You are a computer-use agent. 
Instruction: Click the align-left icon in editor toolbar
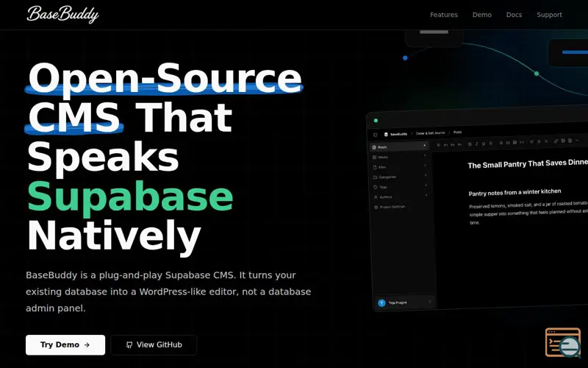pos(531,141)
